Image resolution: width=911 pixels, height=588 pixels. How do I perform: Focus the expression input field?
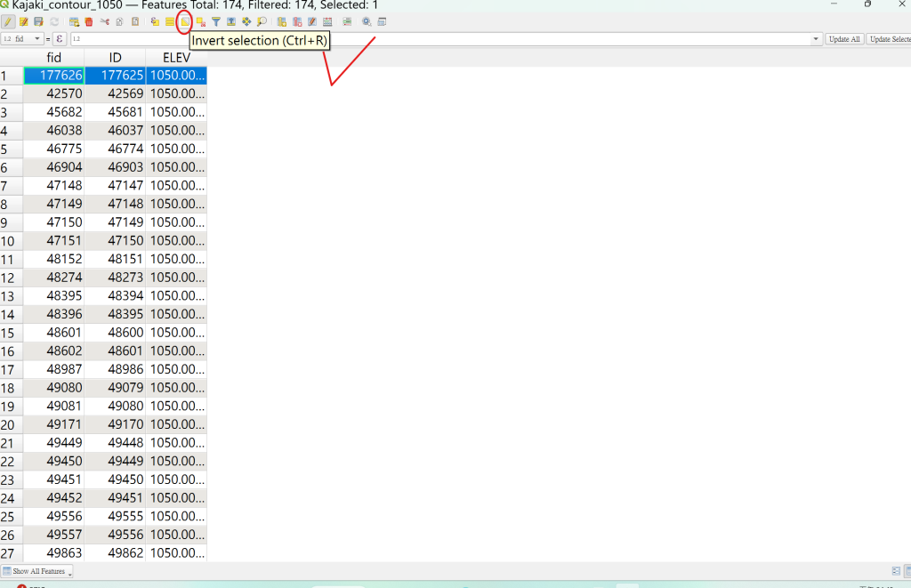pos(440,39)
